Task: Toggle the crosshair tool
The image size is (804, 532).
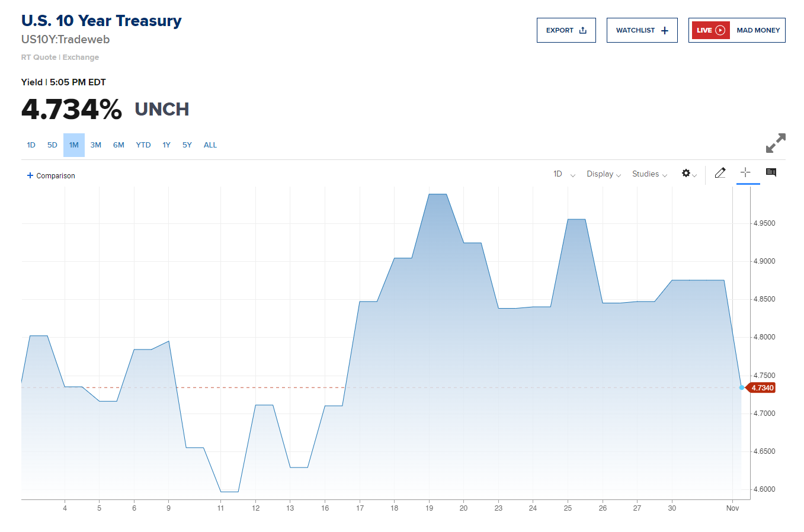Action: click(745, 172)
